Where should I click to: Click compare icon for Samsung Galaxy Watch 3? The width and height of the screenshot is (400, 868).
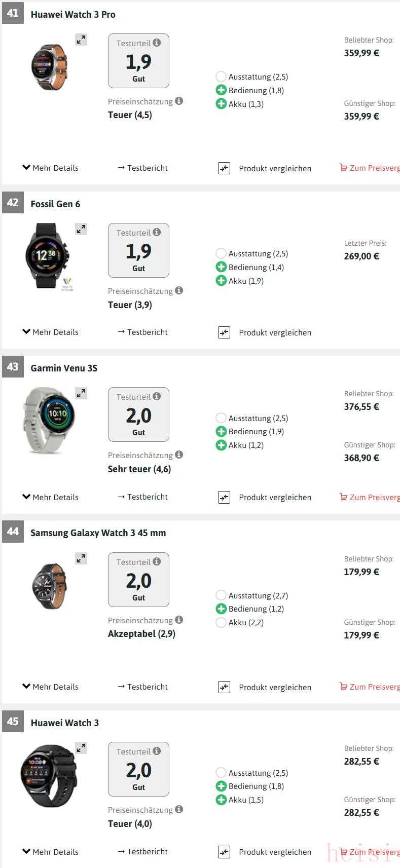pyautogui.click(x=224, y=687)
